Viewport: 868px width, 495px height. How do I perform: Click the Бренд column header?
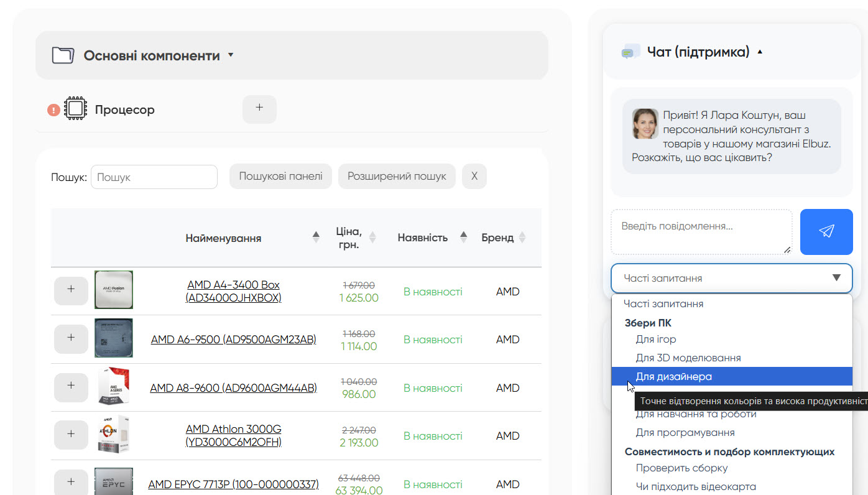(x=497, y=238)
